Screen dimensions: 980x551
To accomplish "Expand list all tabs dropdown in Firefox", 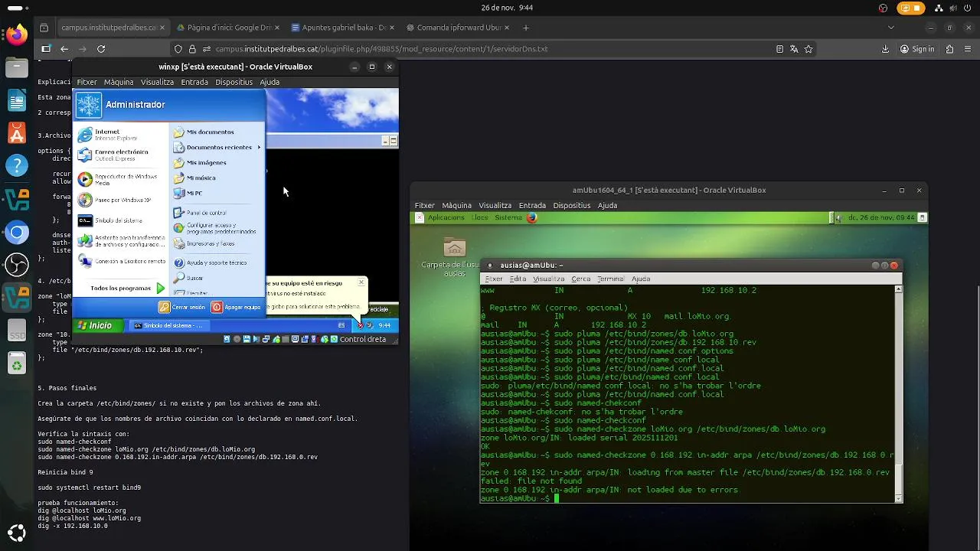I will click(x=890, y=28).
